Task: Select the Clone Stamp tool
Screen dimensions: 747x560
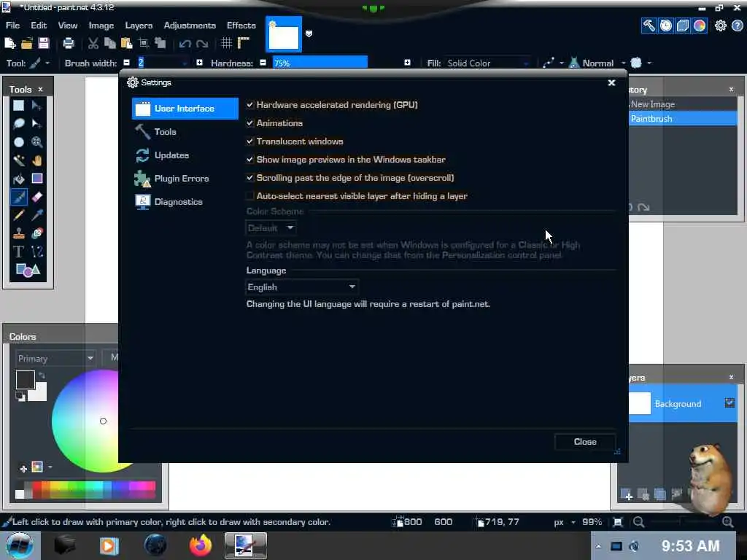Action: pos(18,233)
